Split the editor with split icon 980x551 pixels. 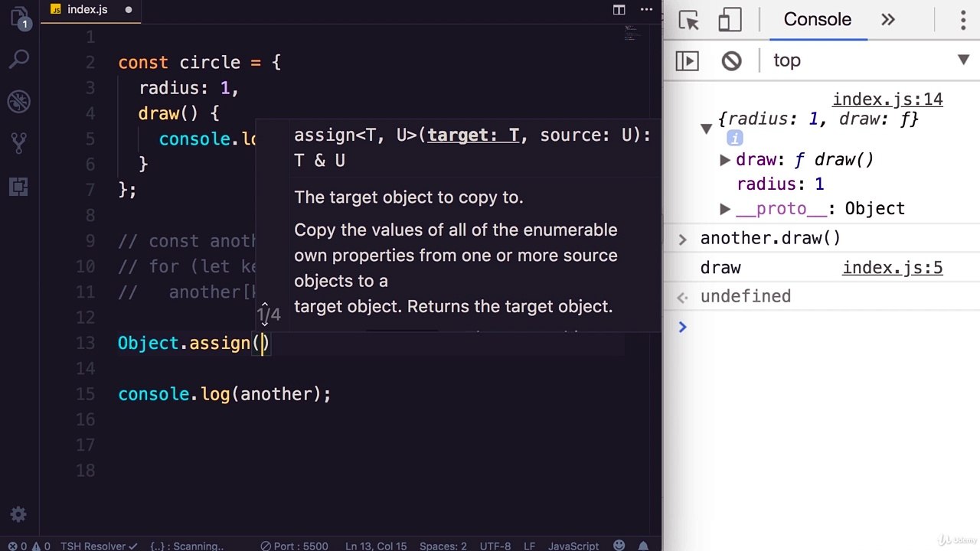tap(619, 10)
